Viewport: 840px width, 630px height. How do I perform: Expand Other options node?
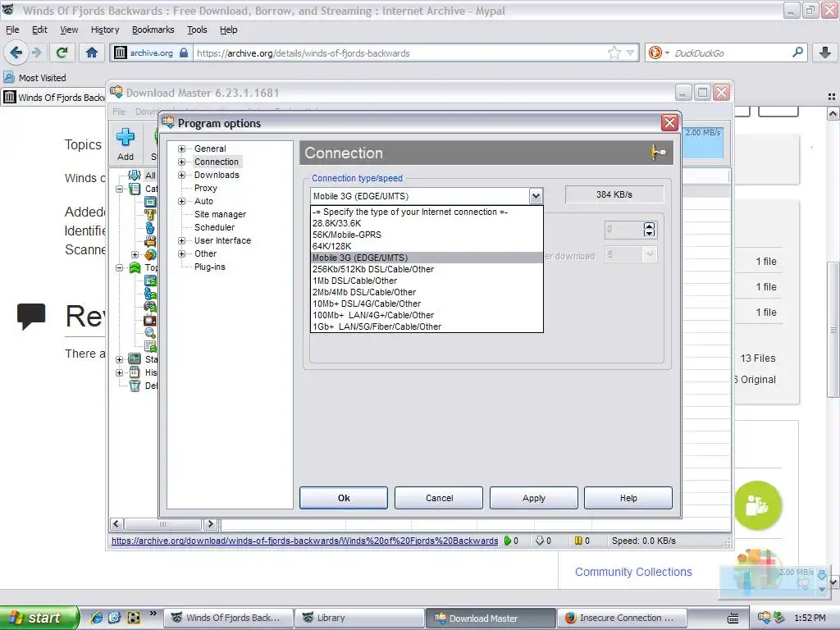pos(181,254)
